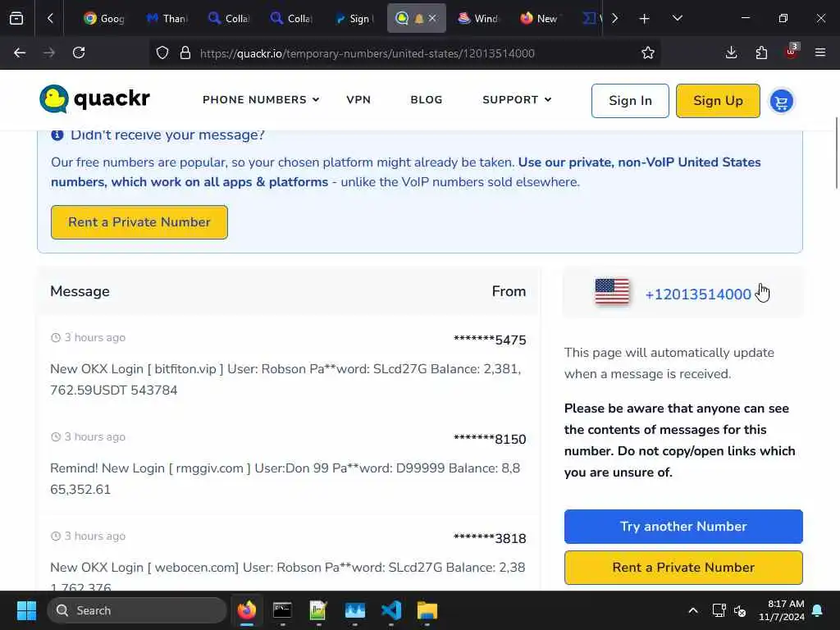Open the VPN page
Viewport: 840px width, 630px height.
tap(358, 99)
